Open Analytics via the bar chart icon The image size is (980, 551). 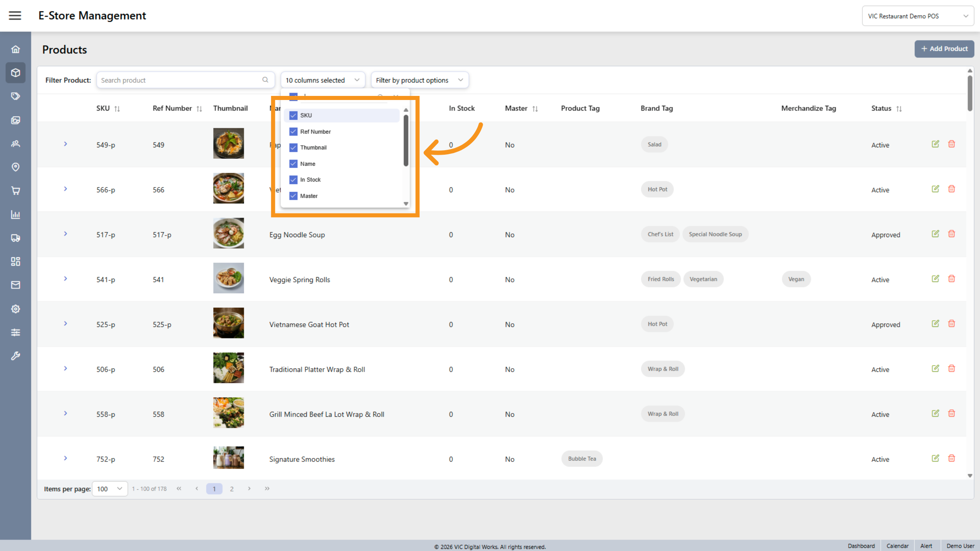tap(16, 214)
